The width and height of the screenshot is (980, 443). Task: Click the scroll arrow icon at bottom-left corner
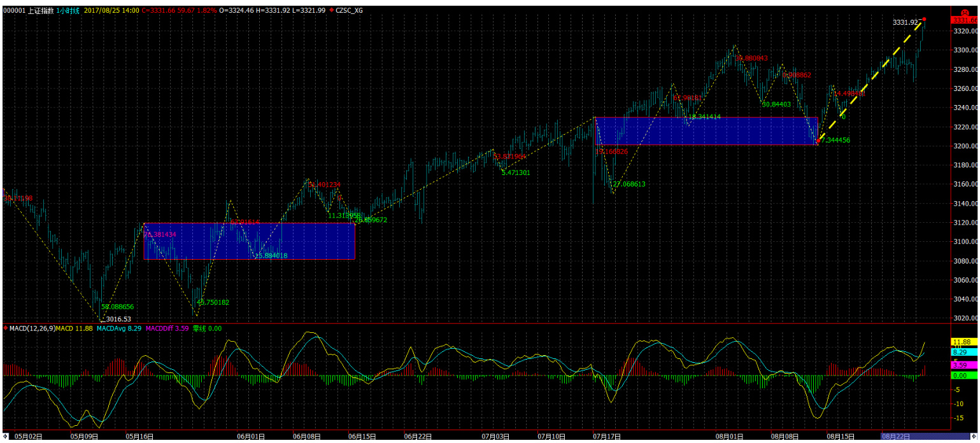[x=6, y=437]
